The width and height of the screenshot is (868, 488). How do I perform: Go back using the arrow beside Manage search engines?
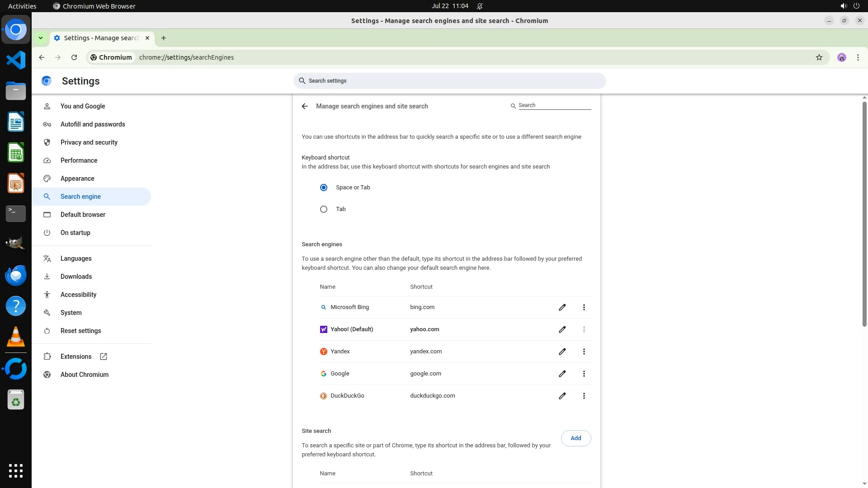pyautogui.click(x=305, y=106)
